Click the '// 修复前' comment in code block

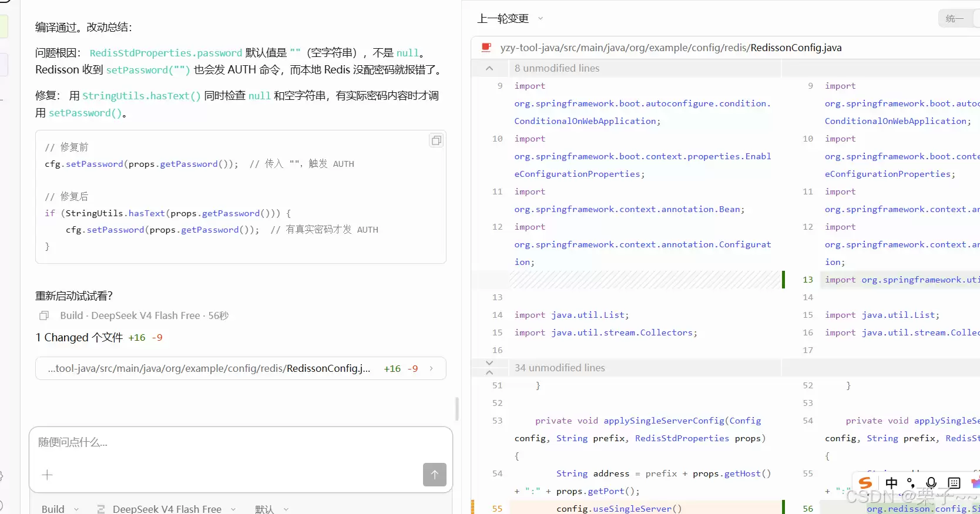pyautogui.click(x=66, y=147)
